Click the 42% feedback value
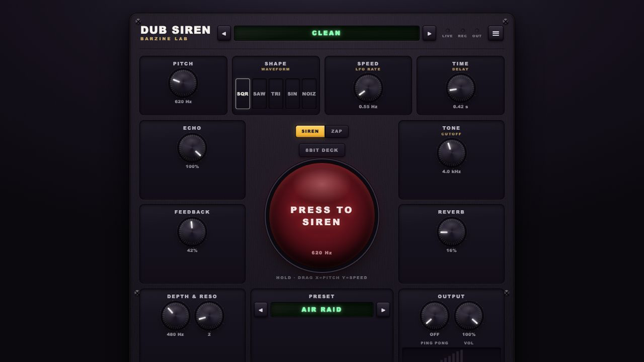 click(192, 250)
